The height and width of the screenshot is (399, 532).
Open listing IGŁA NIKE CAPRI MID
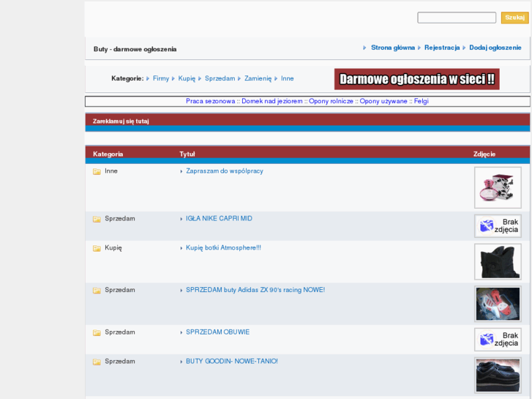click(x=219, y=219)
